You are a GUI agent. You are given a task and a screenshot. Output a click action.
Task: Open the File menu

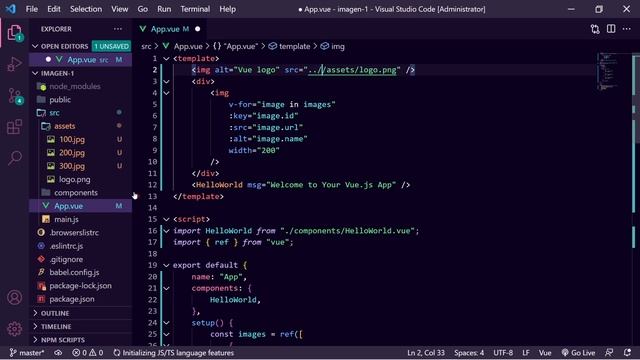point(31,9)
